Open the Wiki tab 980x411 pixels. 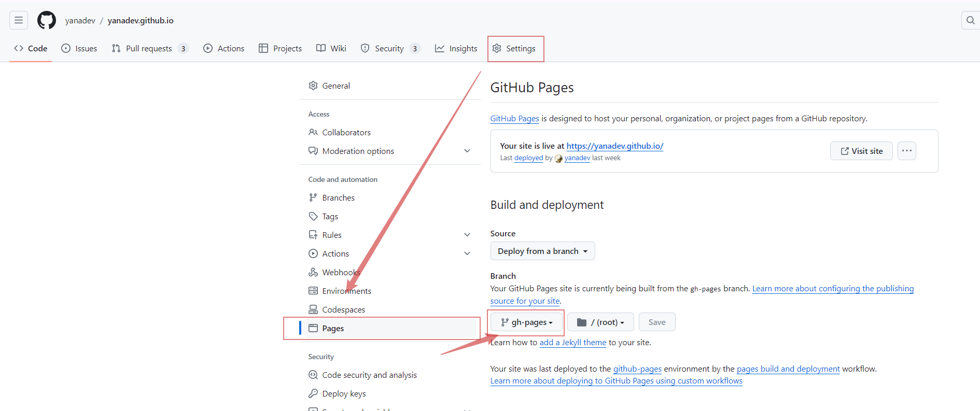pos(331,48)
